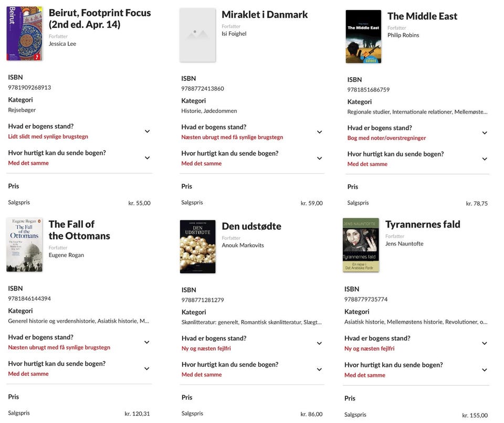
Task: Open shipping chevron for The Fall of the Ottomans
Action: pos(147,368)
